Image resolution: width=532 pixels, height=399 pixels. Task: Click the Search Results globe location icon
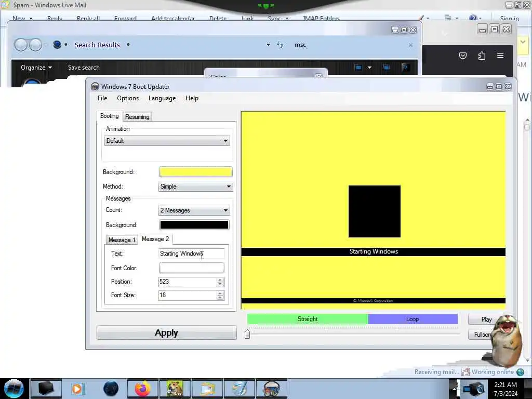pyautogui.click(x=57, y=45)
